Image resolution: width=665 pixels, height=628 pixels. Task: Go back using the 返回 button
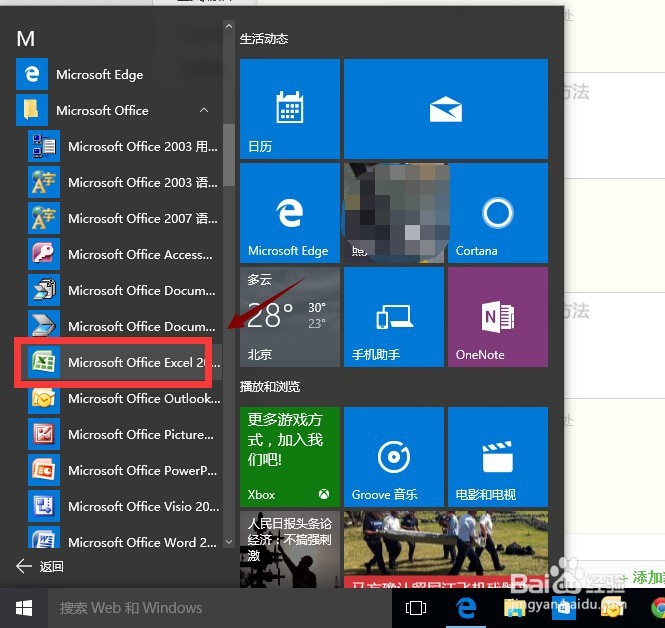(x=39, y=566)
